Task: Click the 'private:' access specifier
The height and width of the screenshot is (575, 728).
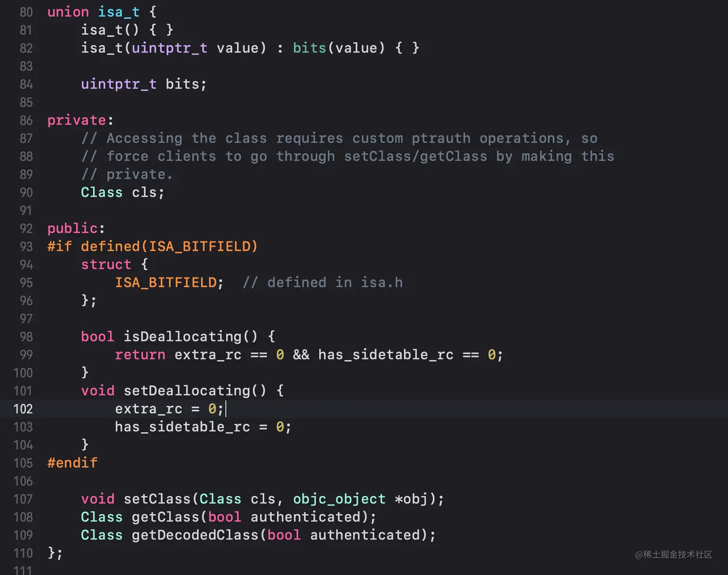Action: click(x=80, y=120)
